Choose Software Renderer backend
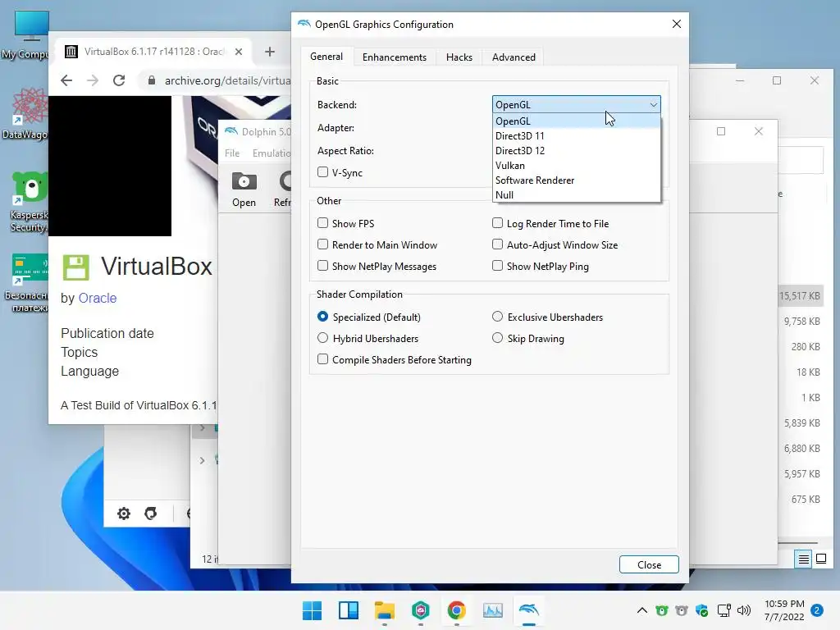This screenshot has height=630, width=840. (577, 180)
